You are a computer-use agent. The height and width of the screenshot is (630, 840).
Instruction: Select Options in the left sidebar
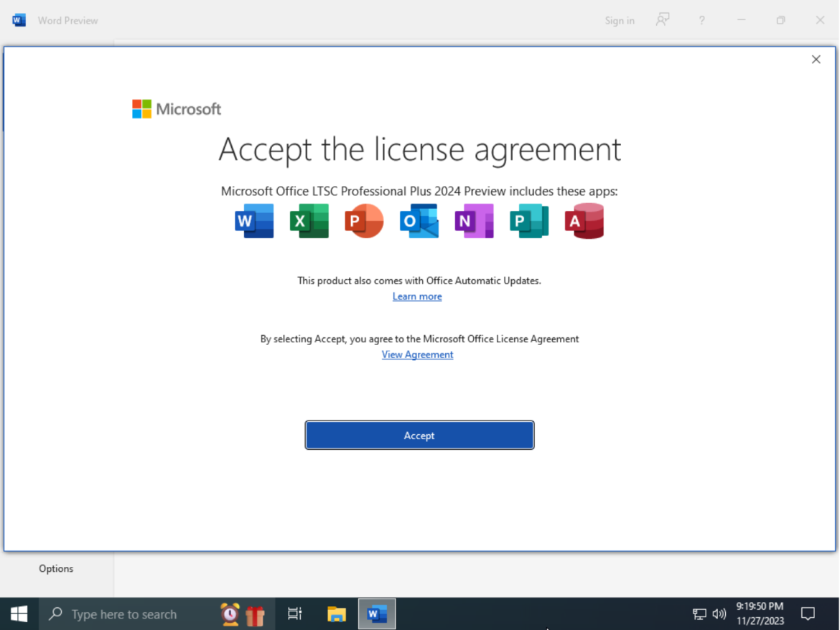coord(56,568)
